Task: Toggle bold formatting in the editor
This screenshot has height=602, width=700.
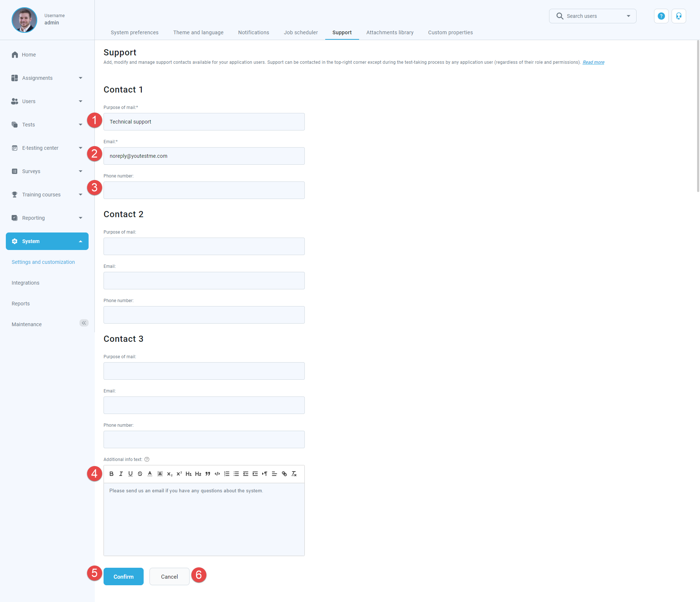Action: tap(112, 474)
